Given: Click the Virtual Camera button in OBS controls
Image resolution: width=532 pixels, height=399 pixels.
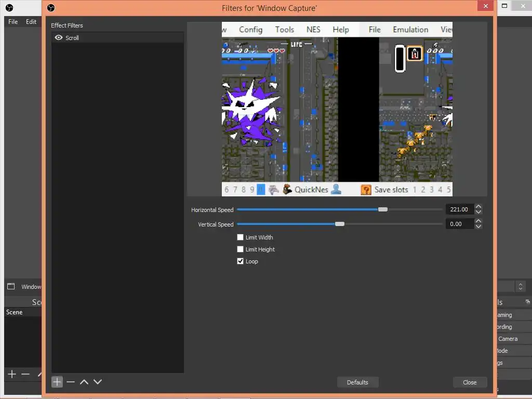Looking at the screenshot, I should tap(514, 339).
